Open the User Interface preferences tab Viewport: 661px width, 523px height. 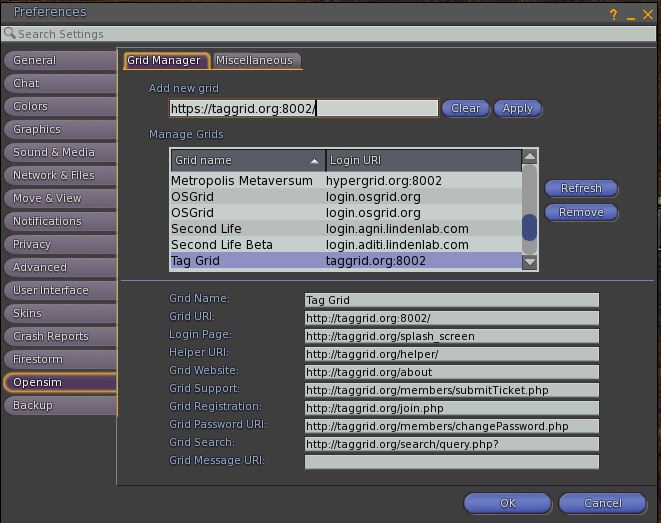coord(60,290)
